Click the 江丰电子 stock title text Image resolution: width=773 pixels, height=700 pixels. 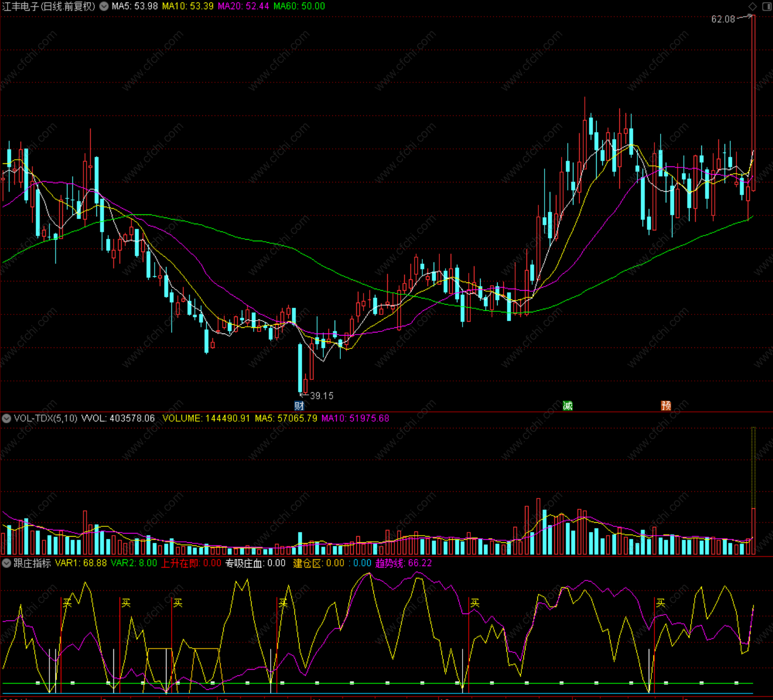(x=21, y=6)
